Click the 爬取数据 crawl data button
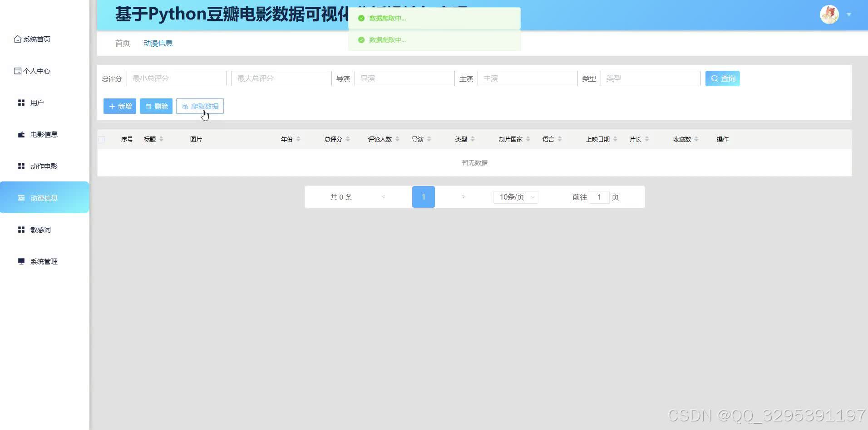This screenshot has width=868, height=430. [200, 106]
